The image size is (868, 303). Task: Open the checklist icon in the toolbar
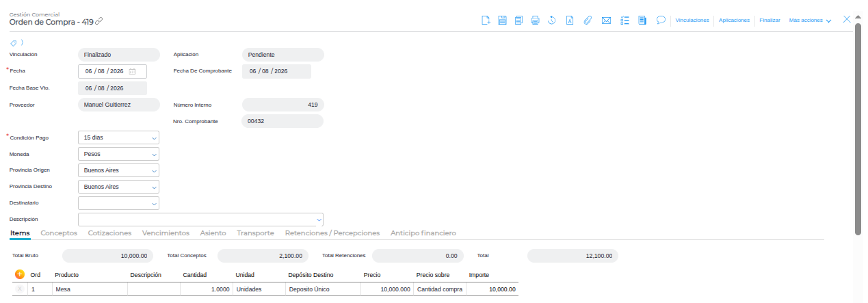coord(624,21)
